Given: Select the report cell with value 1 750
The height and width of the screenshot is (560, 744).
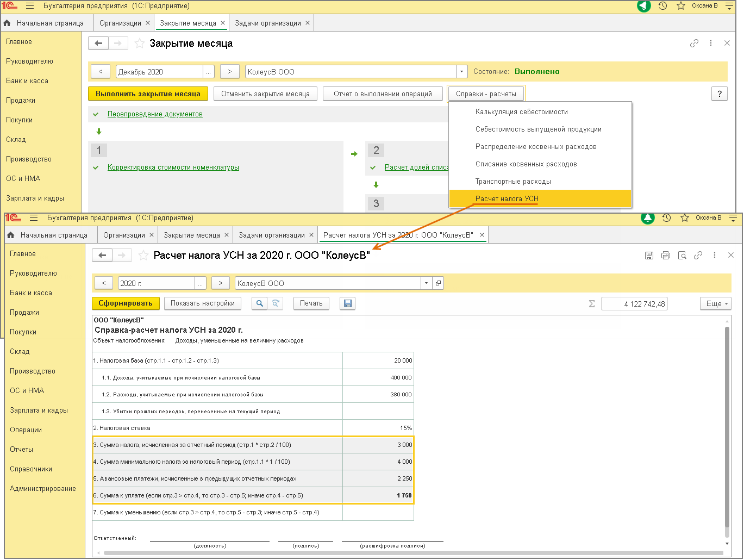Looking at the screenshot, I should pyautogui.click(x=378, y=495).
